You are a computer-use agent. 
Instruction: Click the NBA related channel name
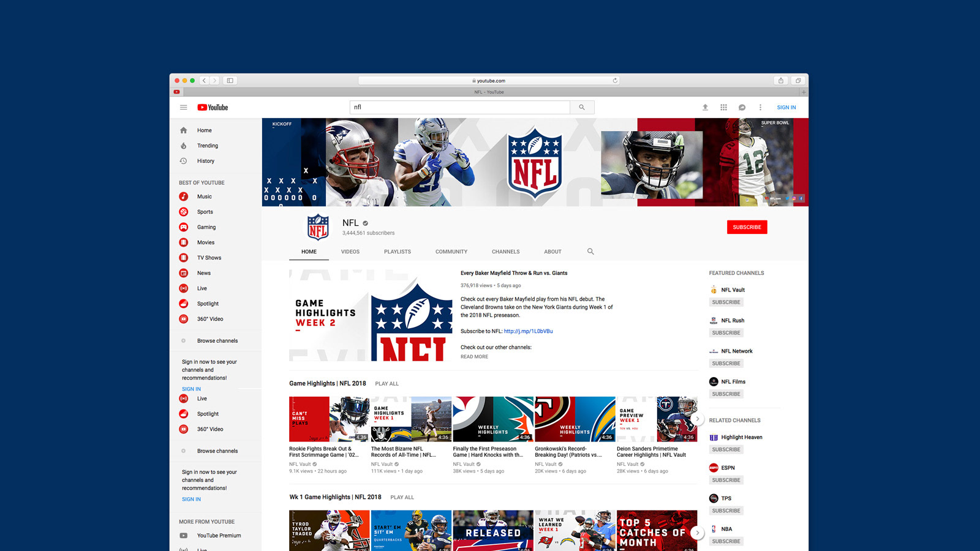tap(726, 529)
